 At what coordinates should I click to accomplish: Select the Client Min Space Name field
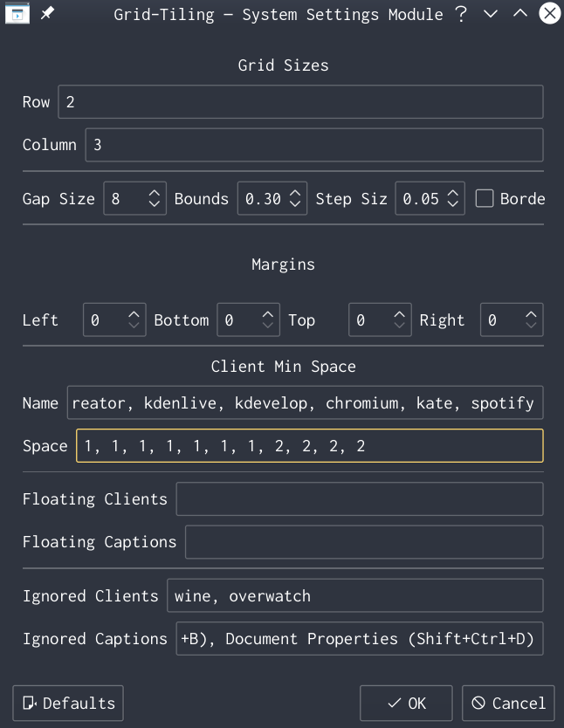[x=306, y=402]
